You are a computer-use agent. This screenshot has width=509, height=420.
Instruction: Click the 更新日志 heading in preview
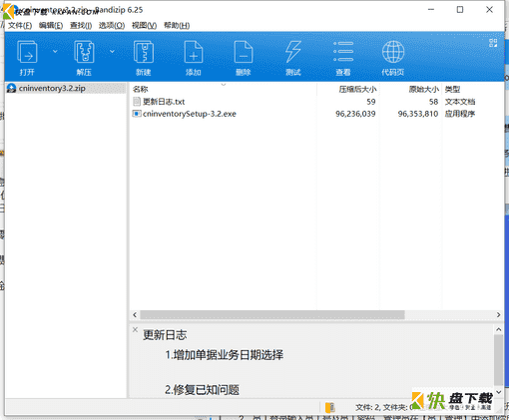click(x=165, y=335)
